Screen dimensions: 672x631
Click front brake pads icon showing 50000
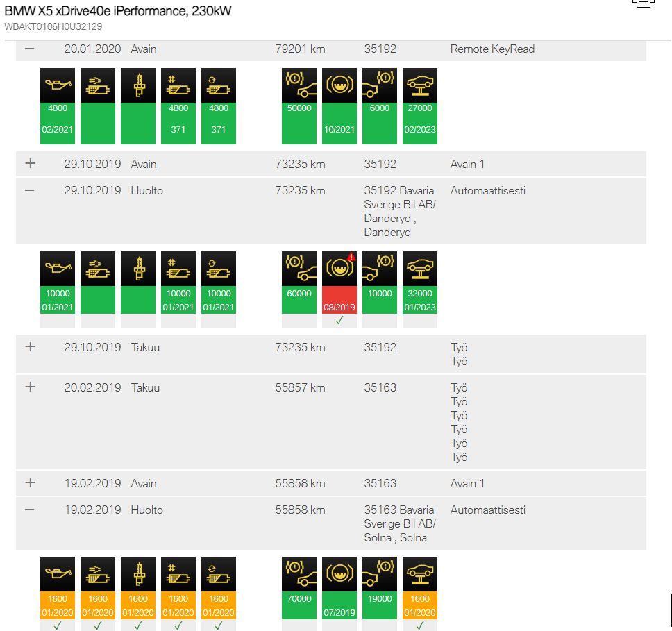(299, 85)
